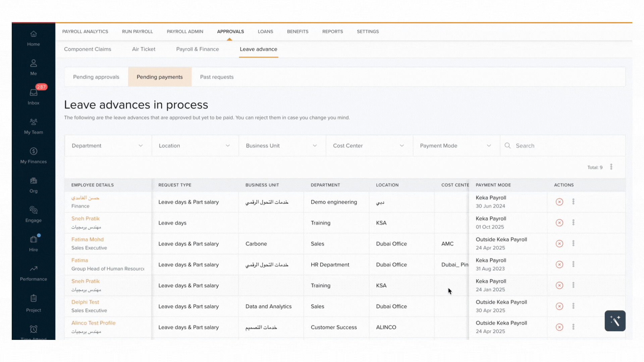Switch to the Payroll & Finance subtab
This screenshot has width=644, height=362.
[x=197, y=49]
